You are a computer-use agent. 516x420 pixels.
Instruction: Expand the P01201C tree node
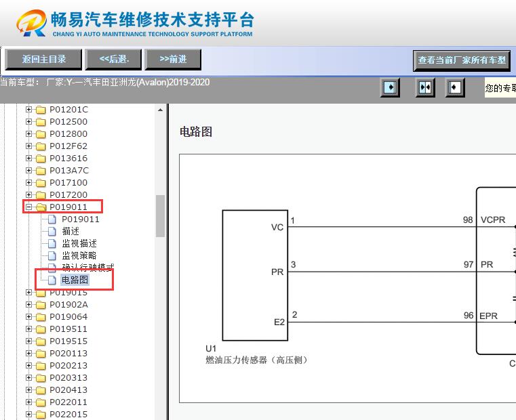pos(28,109)
